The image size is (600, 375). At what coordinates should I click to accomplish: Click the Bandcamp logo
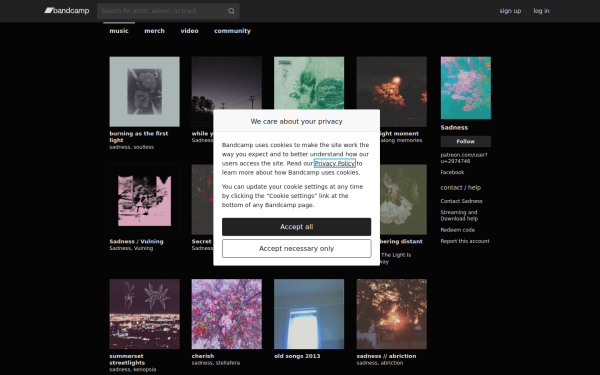coord(67,11)
